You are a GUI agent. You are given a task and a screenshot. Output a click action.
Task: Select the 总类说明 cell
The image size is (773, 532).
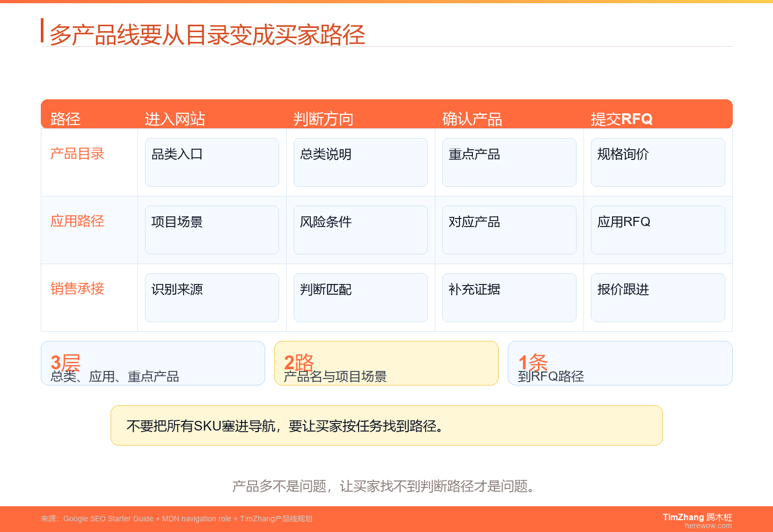[361, 163]
